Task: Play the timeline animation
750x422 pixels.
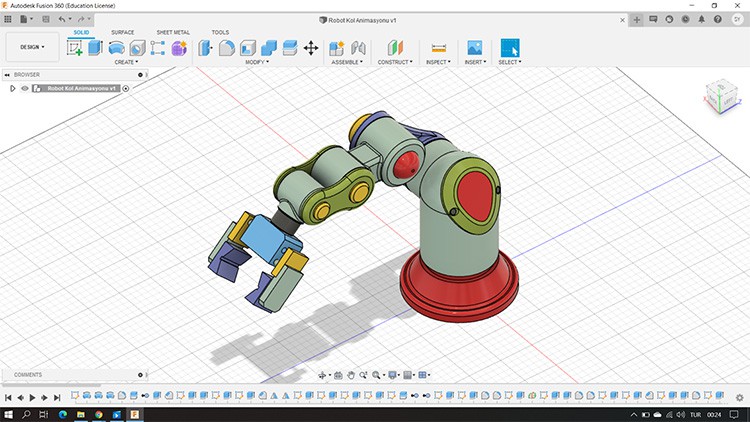Action: pos(33,397)
